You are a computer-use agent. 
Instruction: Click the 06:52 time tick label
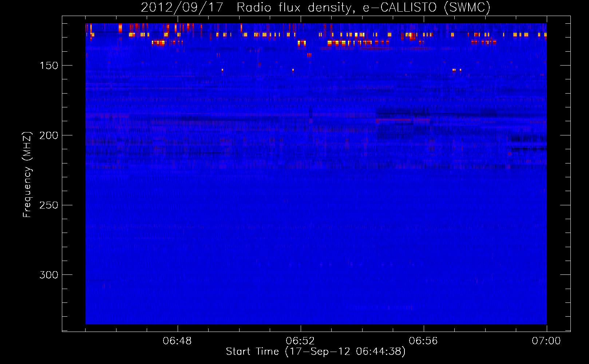[x=300, y=341]
